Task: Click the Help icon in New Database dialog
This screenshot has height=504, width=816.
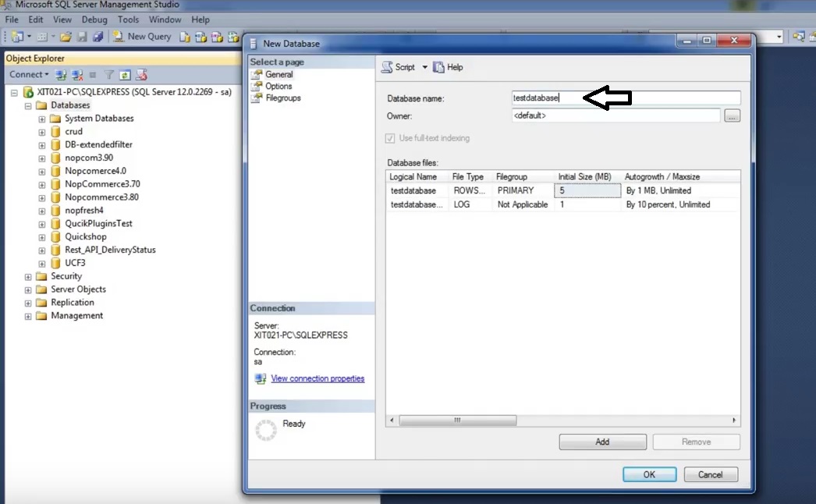Action: (438, 67)
